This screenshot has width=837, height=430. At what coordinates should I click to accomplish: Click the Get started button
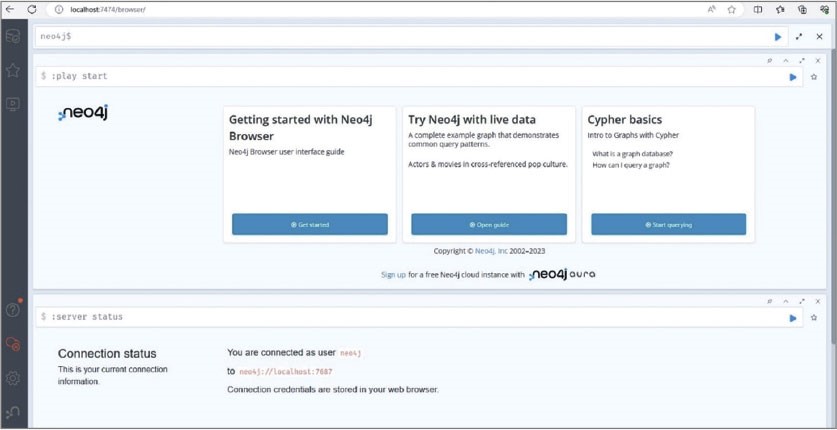pos(309,225)
